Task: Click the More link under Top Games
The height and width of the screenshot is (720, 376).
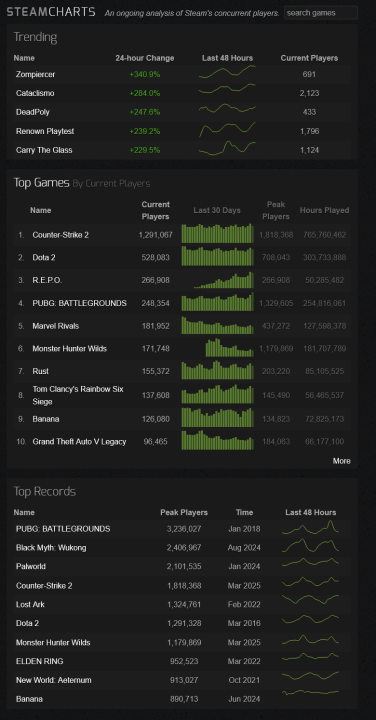Action: click(342, 461)
